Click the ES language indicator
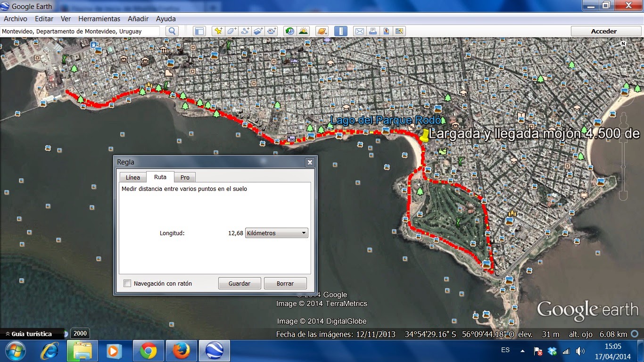Viewport: 644px width, 362px height. [x=505, y=350]
